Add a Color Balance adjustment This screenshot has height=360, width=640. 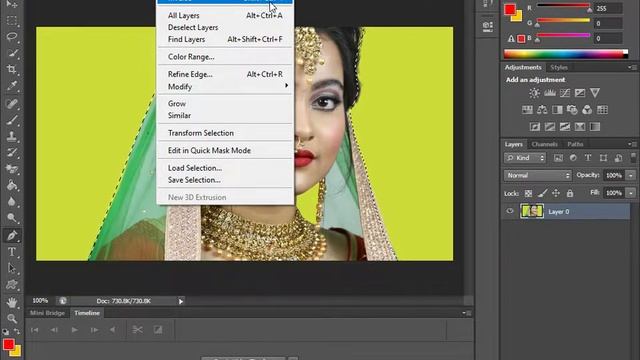pyautogui.click(x=542, y=110)
